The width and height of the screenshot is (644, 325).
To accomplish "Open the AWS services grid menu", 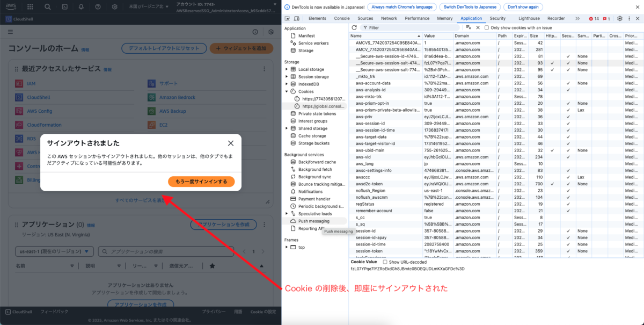I will [30, 7].
